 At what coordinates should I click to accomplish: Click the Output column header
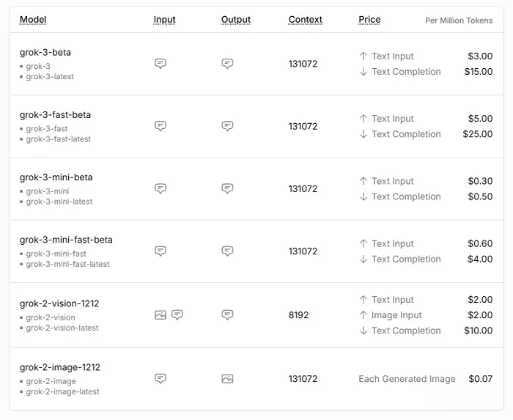click(x=236, y=20)
